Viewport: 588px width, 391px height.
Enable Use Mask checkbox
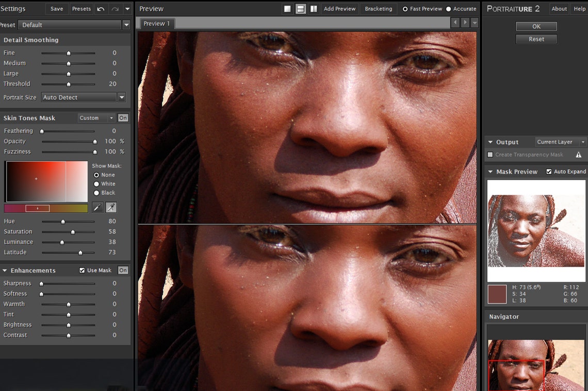[82, 270]
